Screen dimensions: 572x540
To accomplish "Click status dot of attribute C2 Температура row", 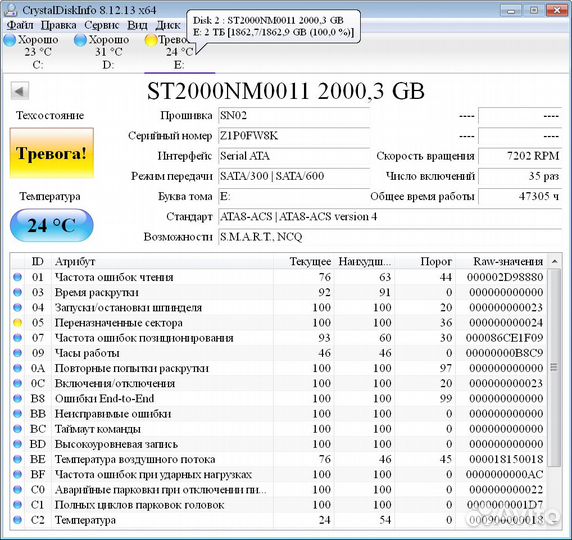I will click(x=18, y=520).
